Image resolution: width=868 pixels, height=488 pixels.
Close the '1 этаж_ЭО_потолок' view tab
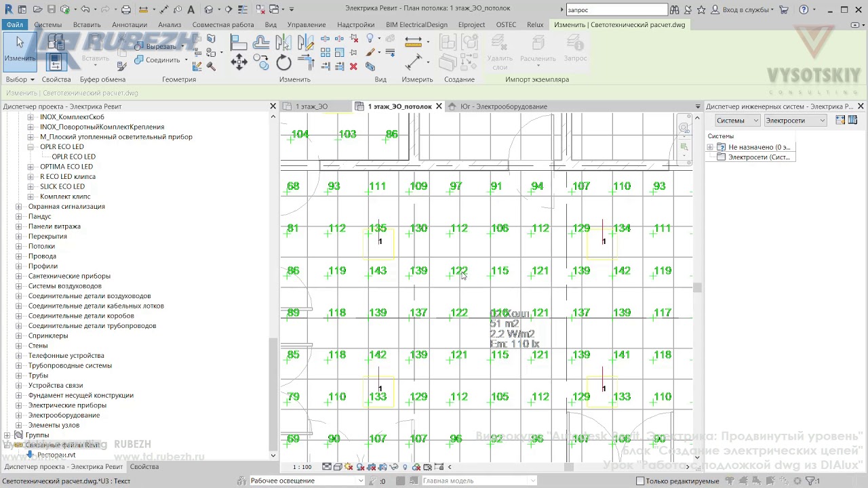point(439,106)
